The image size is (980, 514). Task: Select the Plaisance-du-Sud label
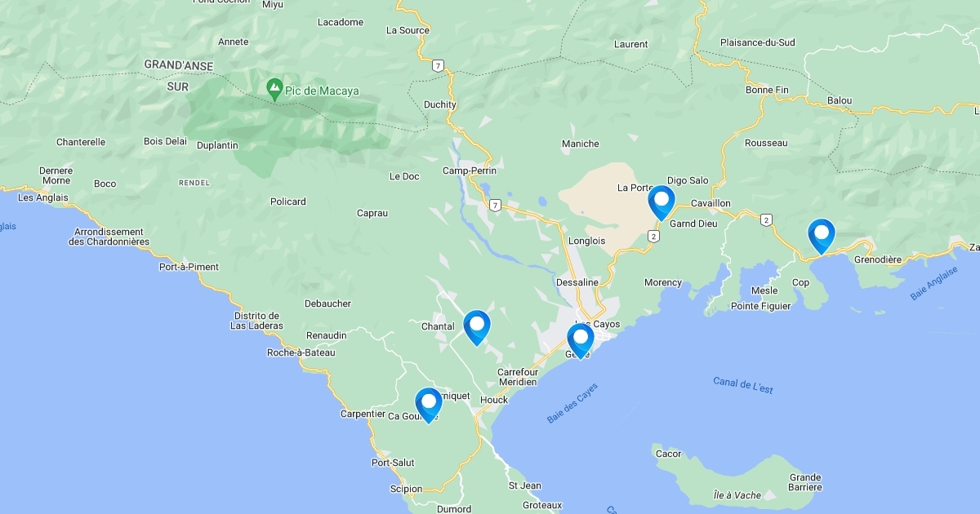coord(758,42)
